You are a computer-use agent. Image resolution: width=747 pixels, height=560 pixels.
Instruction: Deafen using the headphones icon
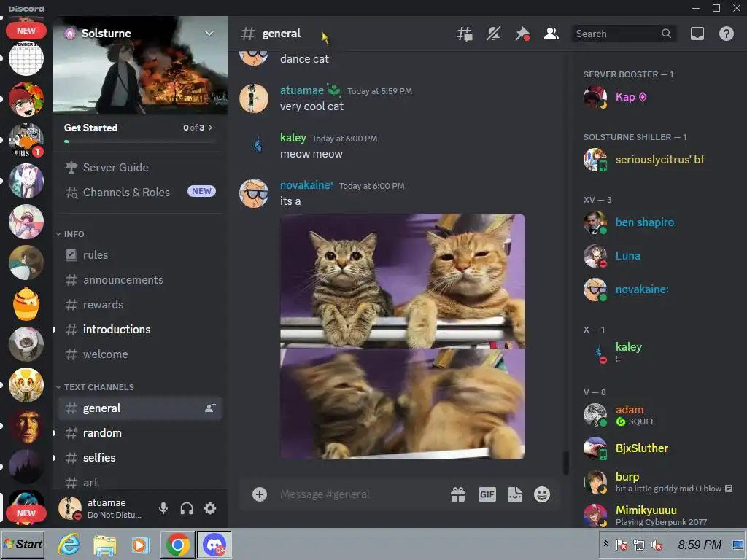pyautogui.click(x=187, y=508)
